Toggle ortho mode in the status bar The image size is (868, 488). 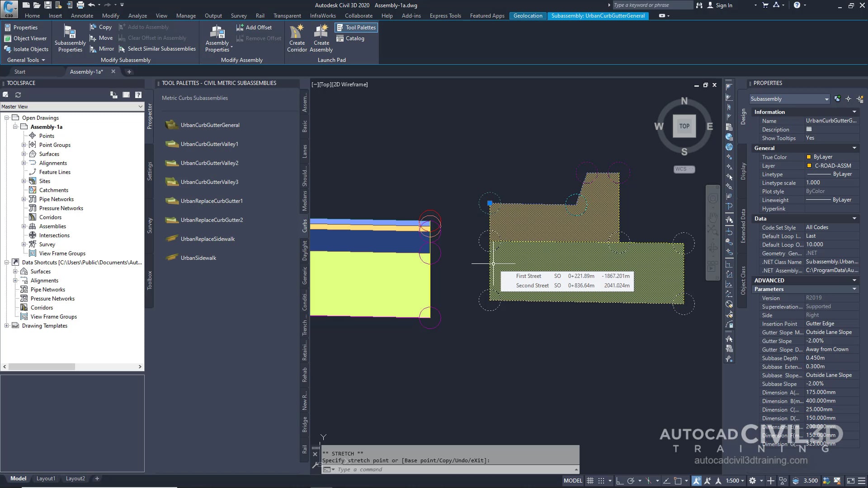[620, 480]
